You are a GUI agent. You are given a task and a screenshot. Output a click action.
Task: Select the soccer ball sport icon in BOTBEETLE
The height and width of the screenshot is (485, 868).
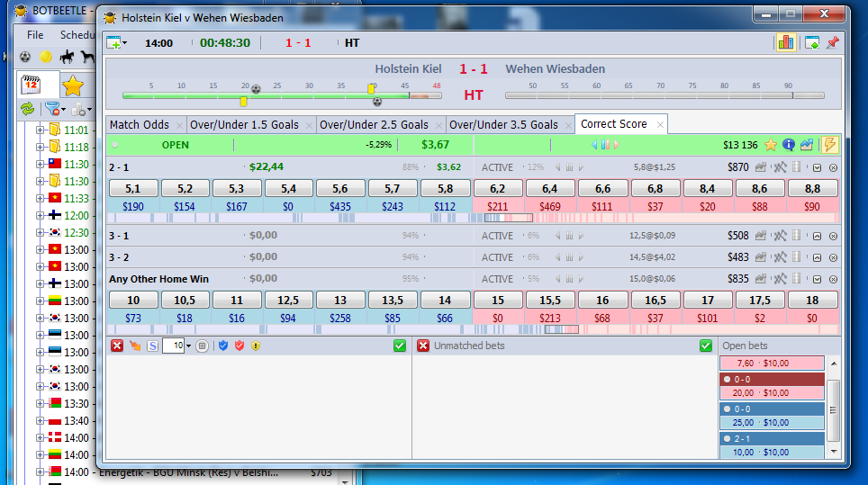(x=25, y=57)
